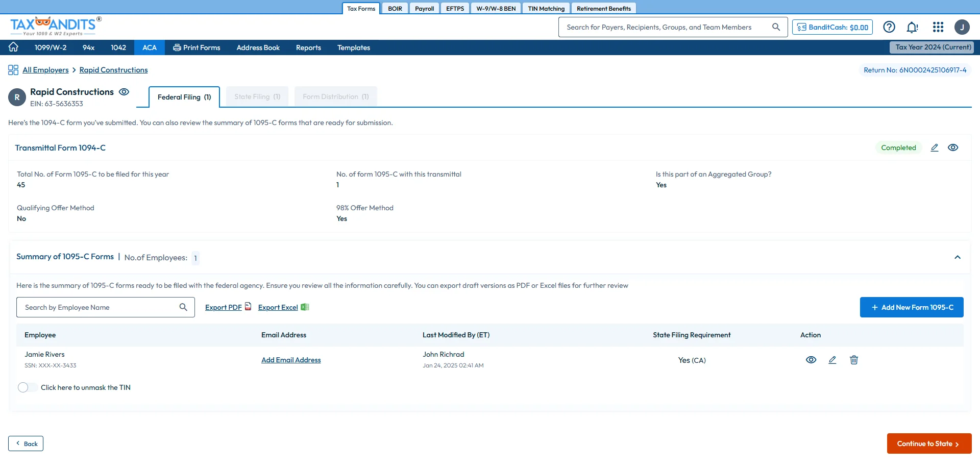This screenshot has height=469, width=980.
Task: Open the Reports menu
Action: 308,47
